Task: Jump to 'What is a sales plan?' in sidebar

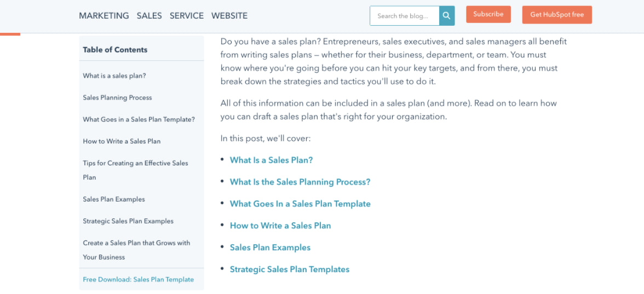Action: click(114, 76)
